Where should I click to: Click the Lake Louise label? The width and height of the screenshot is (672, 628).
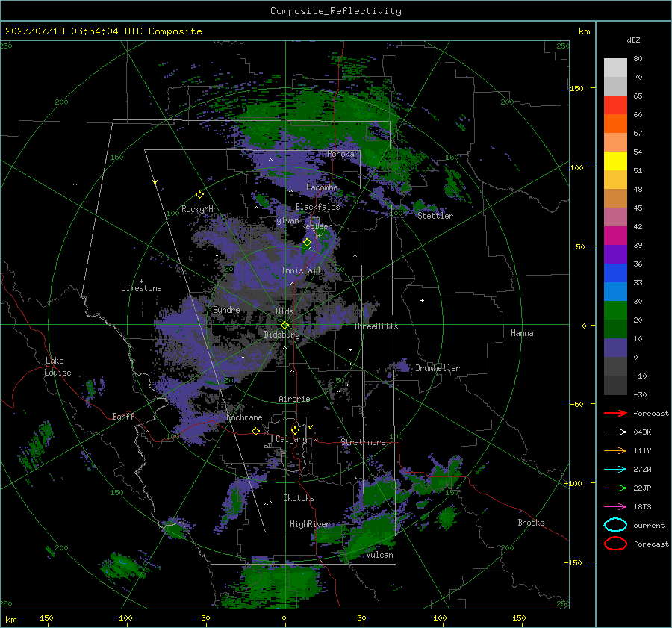(58, 367)
